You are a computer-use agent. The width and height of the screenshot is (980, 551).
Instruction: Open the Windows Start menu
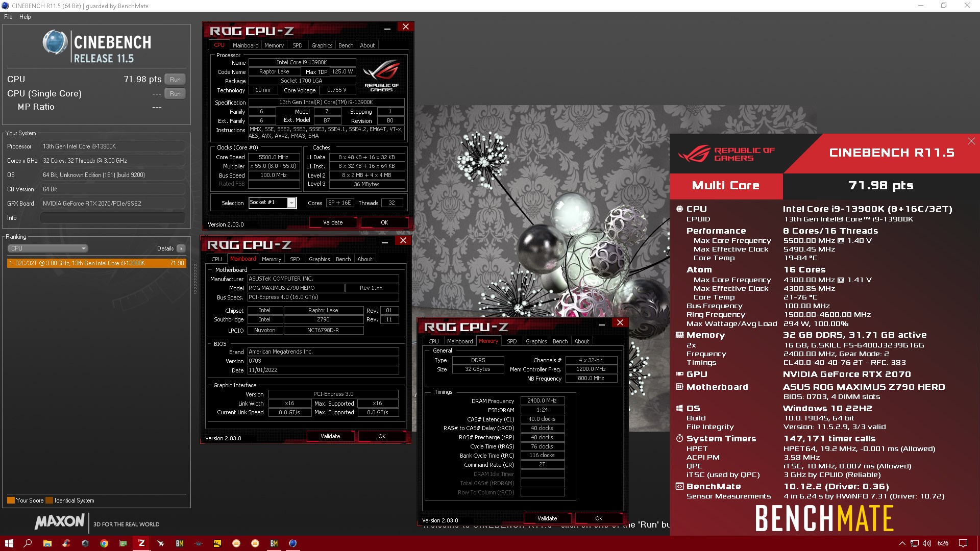pos(9,543)
